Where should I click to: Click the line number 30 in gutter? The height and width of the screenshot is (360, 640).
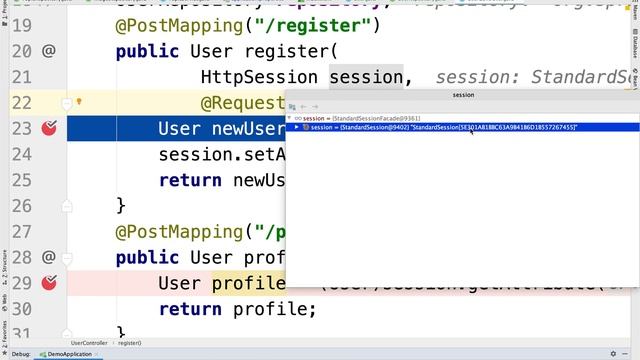pos(22,309)
